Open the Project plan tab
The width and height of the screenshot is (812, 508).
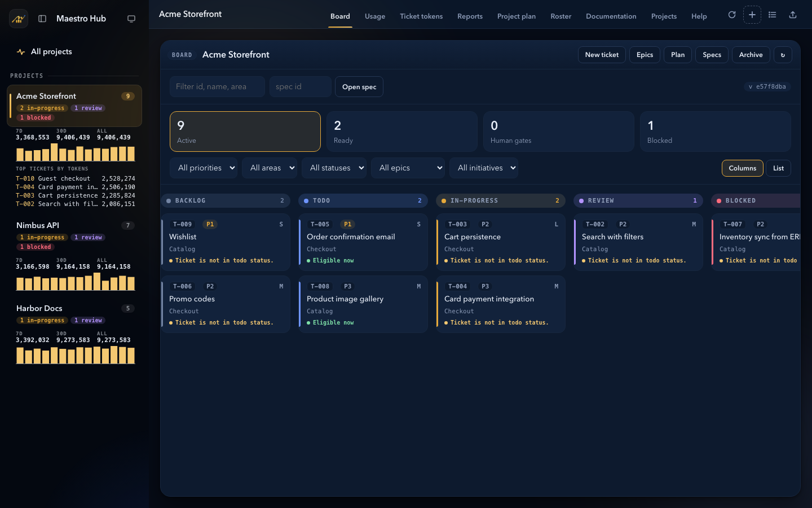(517, 16)
